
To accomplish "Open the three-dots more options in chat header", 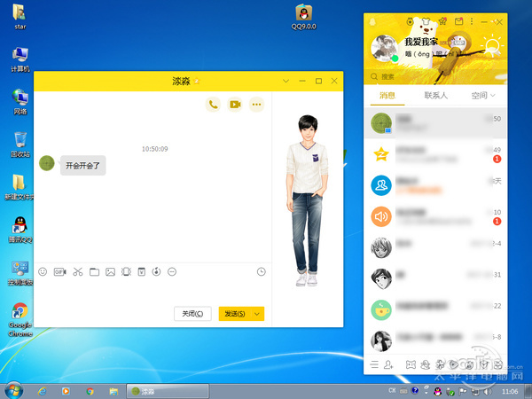I will [x=256, y=105].
